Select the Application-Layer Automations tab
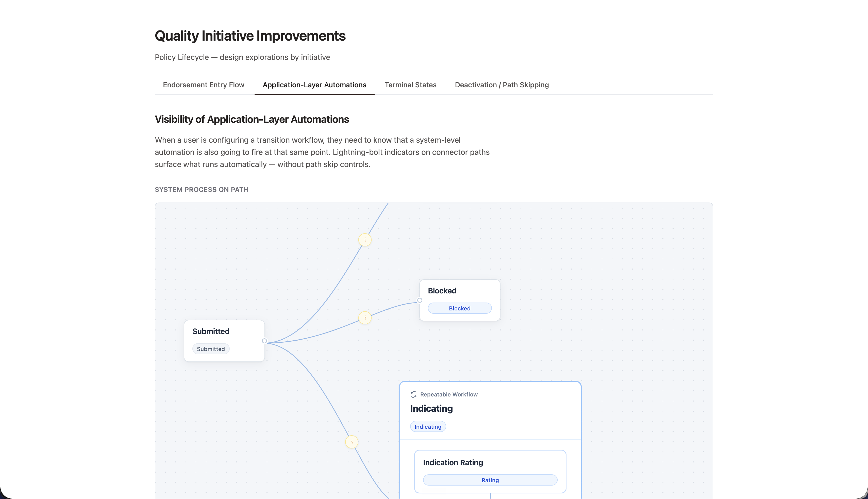 (x=314, y=85)
